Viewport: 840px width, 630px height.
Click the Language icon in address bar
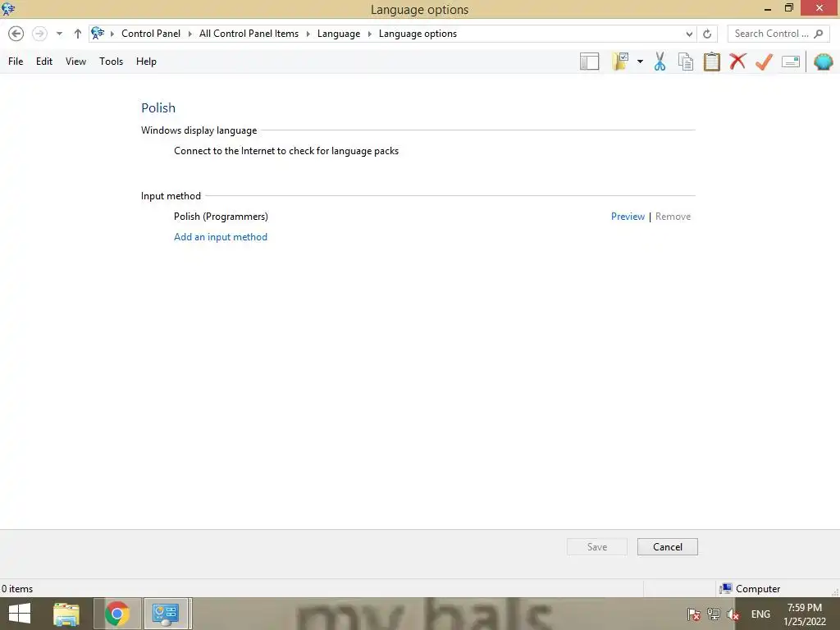coord(98,33)
